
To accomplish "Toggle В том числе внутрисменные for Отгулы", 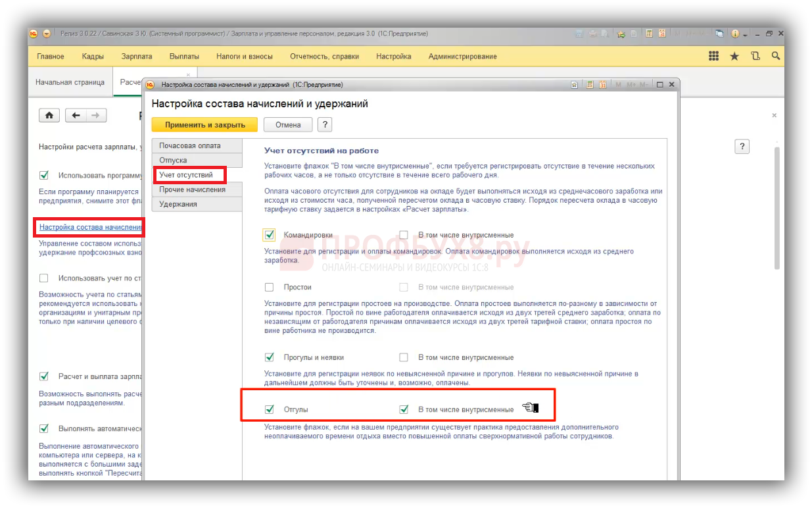I will (x=404, y=409).
